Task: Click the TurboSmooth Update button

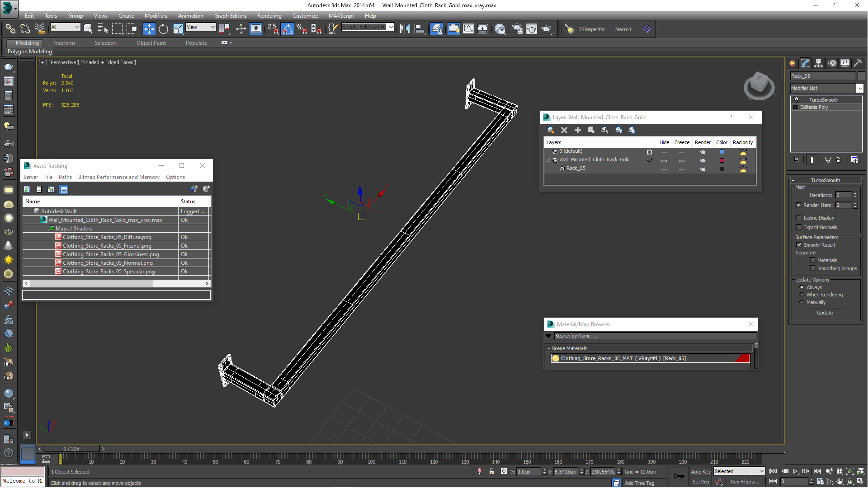Action: pyautogui.click(x=825, y=313)
